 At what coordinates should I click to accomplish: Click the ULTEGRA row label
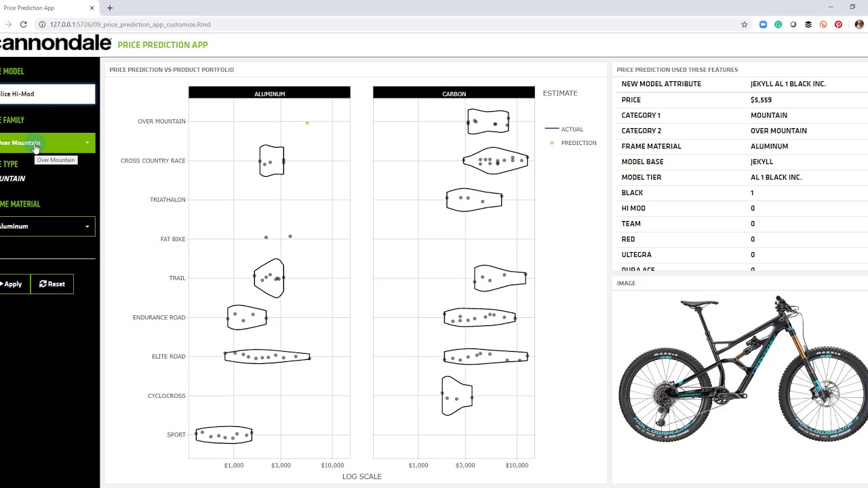(x=637, y=255)
